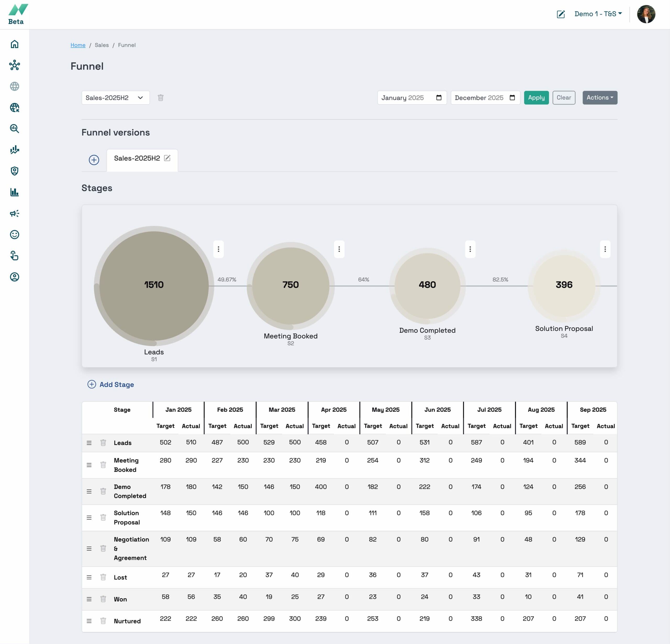Click the magnifier analytics sidebar icon
Image resolution: width=670 pixels, height=644 pixels.
(x=14, y=128)
